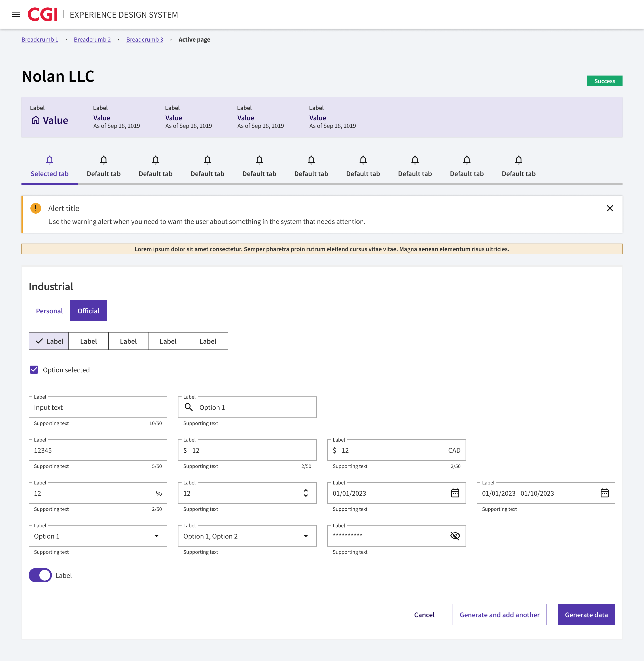Click the Active page breadcrumb text

(x=194, y=40)
